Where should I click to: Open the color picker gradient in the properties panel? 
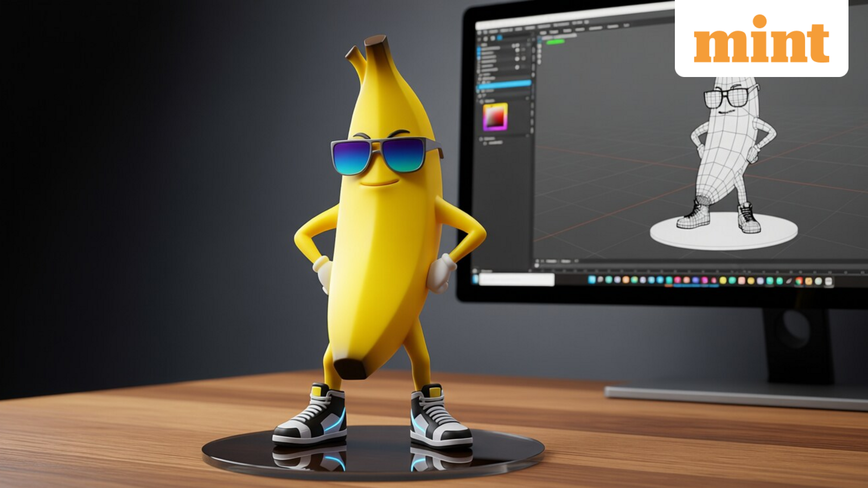pyautogui.click(x=496, y=116)
